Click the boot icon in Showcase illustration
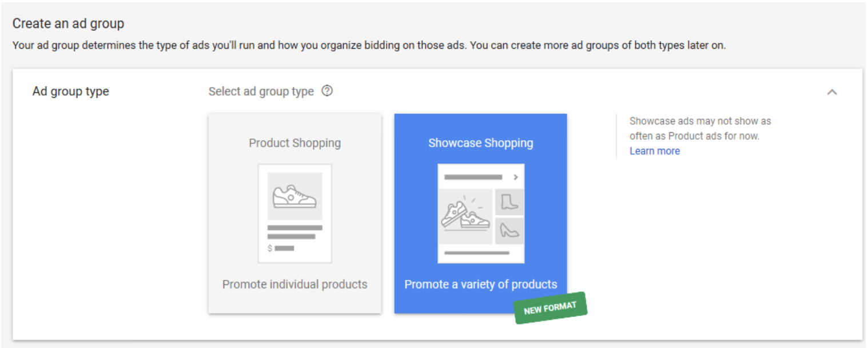868x348 pixels. (x=509, y=202)
